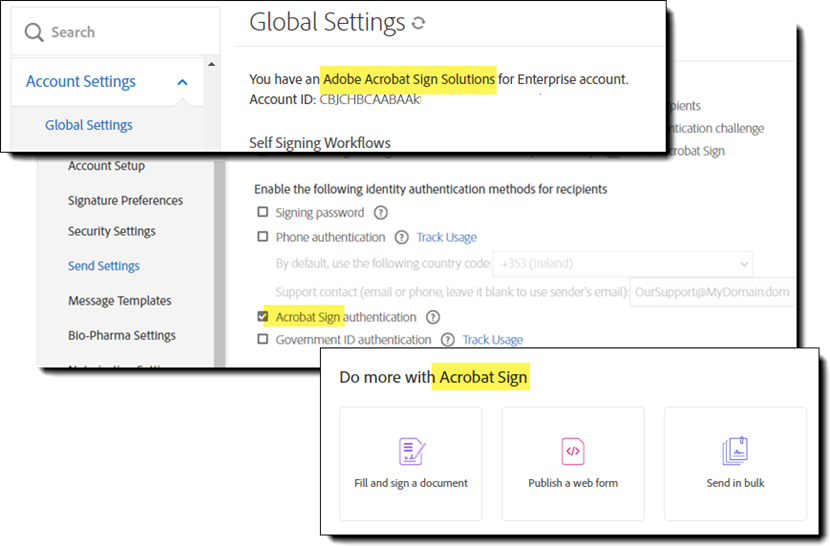Screen dimensions: 830x546
Task: Enable Signing password checkbox
Action: (x=263, y=212)
